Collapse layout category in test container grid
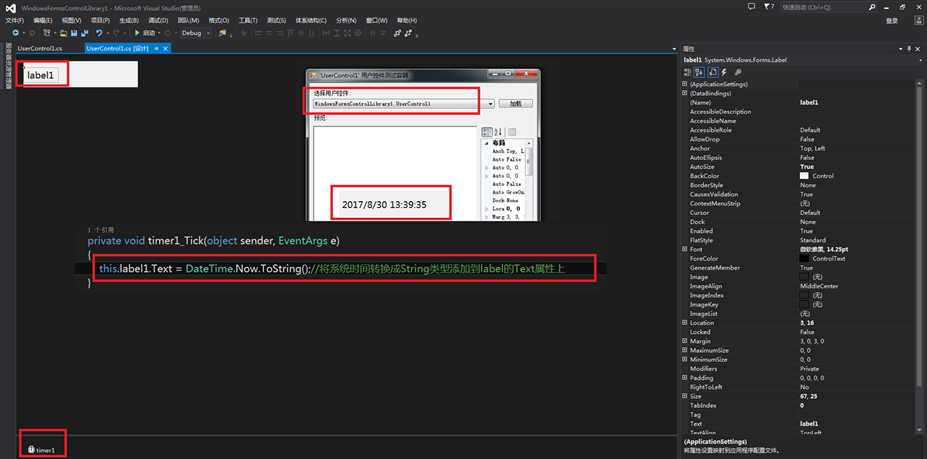 [x=487, y=143]
